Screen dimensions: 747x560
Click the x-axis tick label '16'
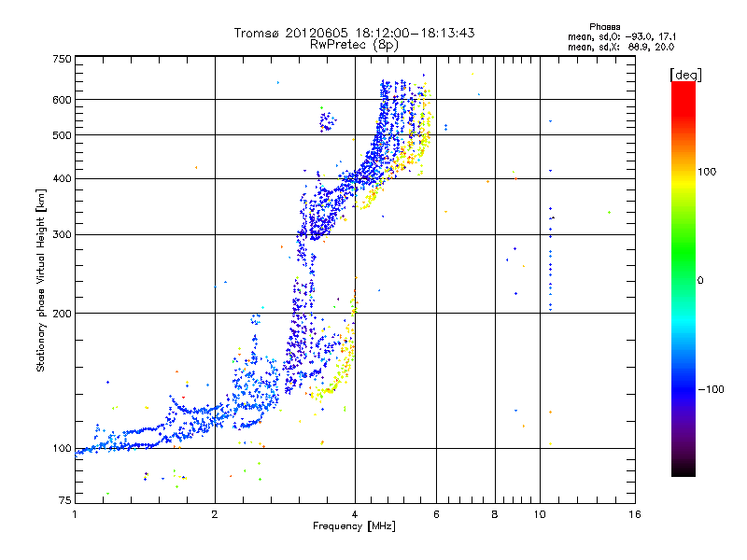pos(635,514)
